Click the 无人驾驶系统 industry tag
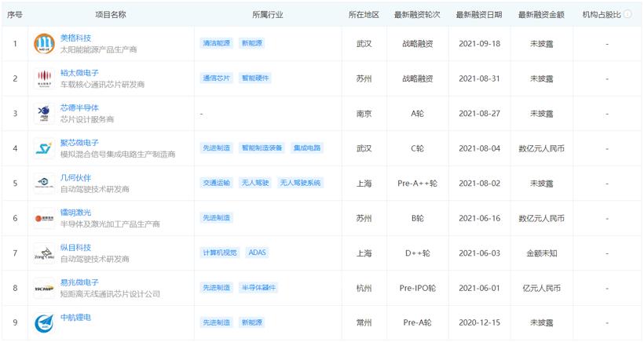This screenshot has height=342, width=644. [x=301, y=183]
